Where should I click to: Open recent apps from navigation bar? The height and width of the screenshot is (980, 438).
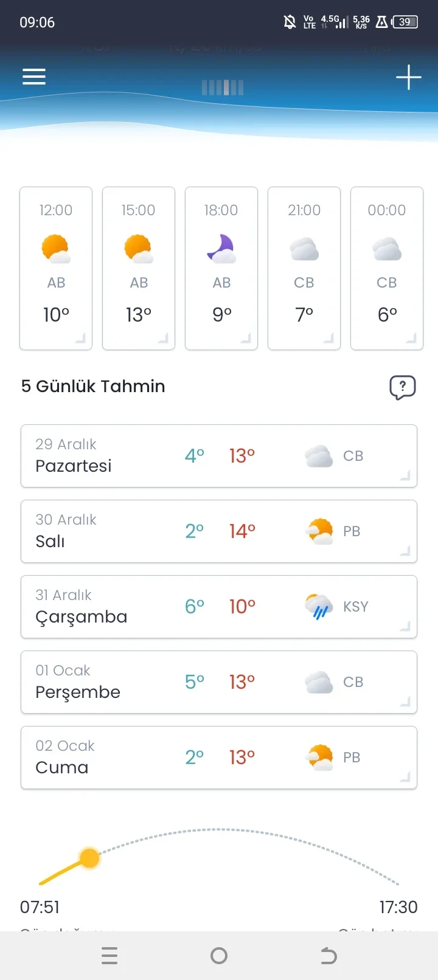(x=109, y=956)
